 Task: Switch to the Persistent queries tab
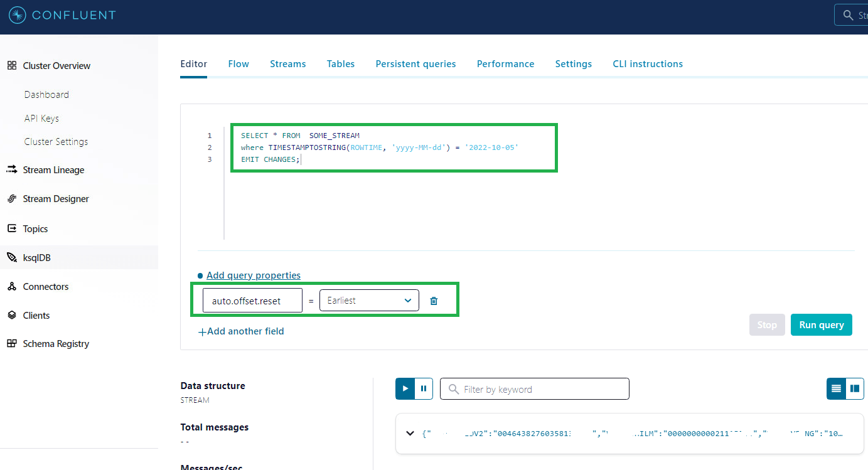tap(415, 63)
